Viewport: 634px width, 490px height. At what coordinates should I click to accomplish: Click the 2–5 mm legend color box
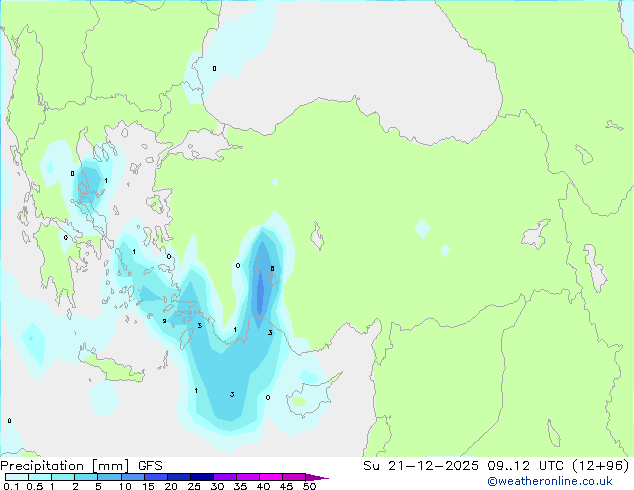click(86, 477)
